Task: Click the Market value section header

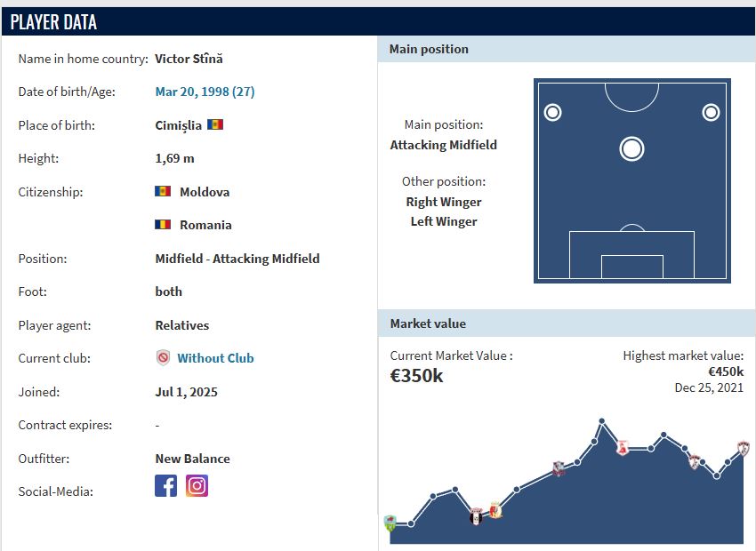Action: pos(567,323)
